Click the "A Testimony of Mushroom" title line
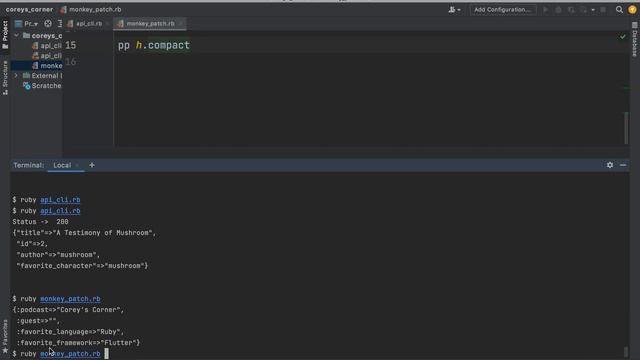The width and height of the screenshot is (640, 360). point(84,233)
